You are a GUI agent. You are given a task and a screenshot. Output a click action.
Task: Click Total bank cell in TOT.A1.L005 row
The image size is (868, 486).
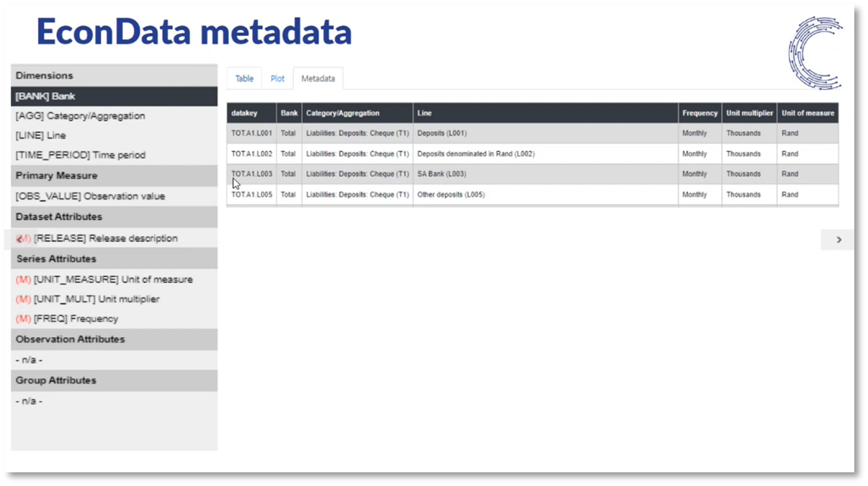click(289, 195)
